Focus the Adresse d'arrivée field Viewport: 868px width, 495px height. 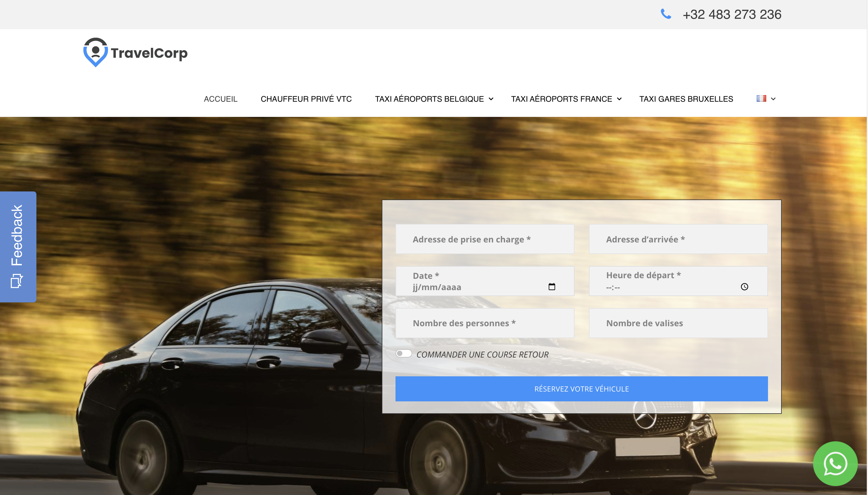click(678, 239)
